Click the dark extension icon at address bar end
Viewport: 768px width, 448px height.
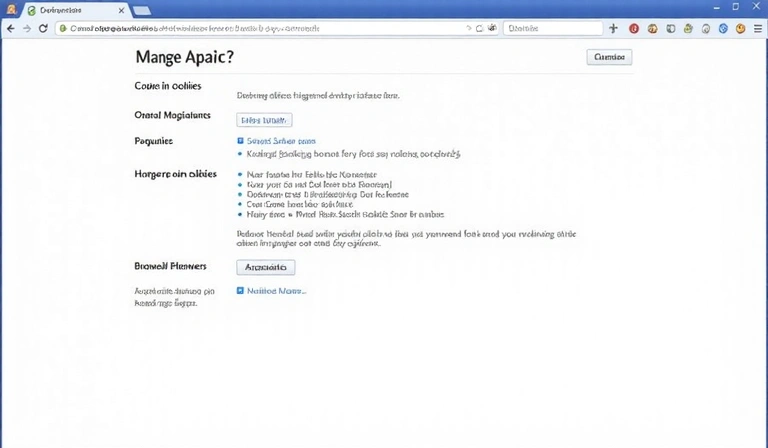pos(492,28)
